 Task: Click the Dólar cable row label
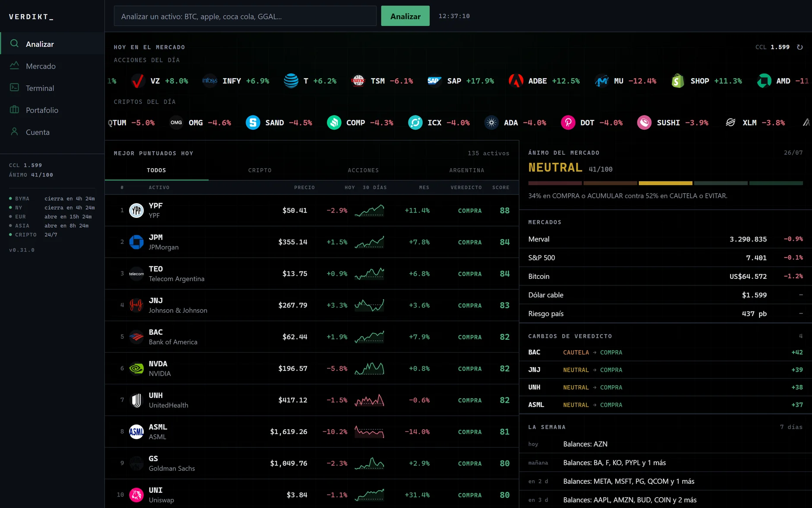pyautogui.click(x=546, y=295)
